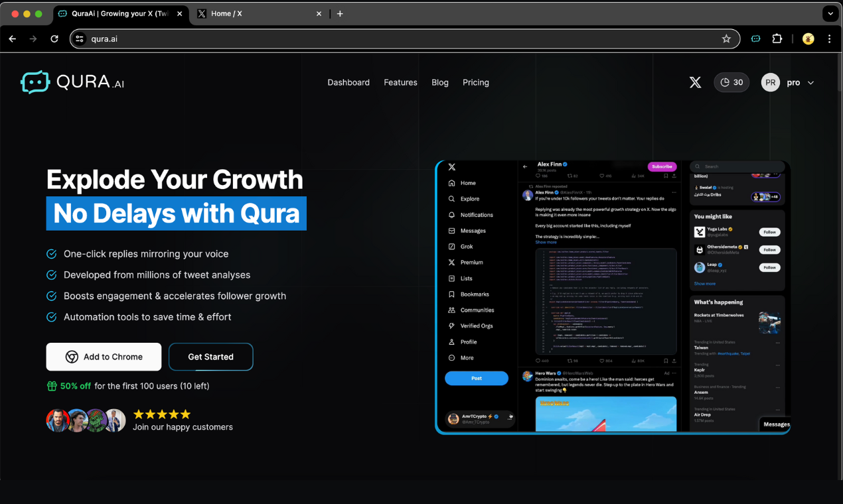Click the X demo screenshot preview
This screenshot has width=843, height=504.
click(x=613, y=297)
